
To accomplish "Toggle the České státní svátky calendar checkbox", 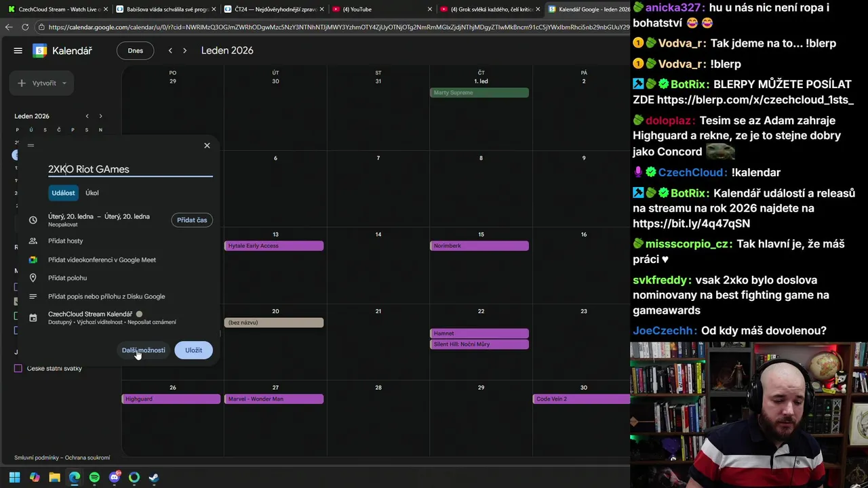I will coord(18,368).
